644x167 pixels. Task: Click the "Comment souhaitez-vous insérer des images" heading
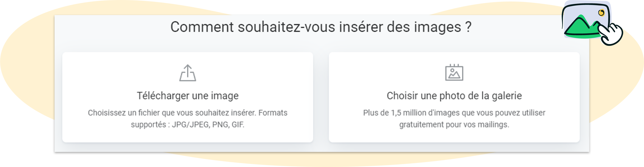pyautogui.click(x=321, y=27)
